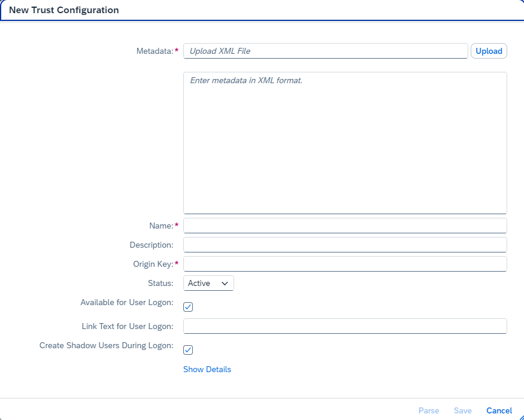Screen dimensions: 524x420
Task: Click the New Trust Configuration dialog title
Action: pos(64,10)
